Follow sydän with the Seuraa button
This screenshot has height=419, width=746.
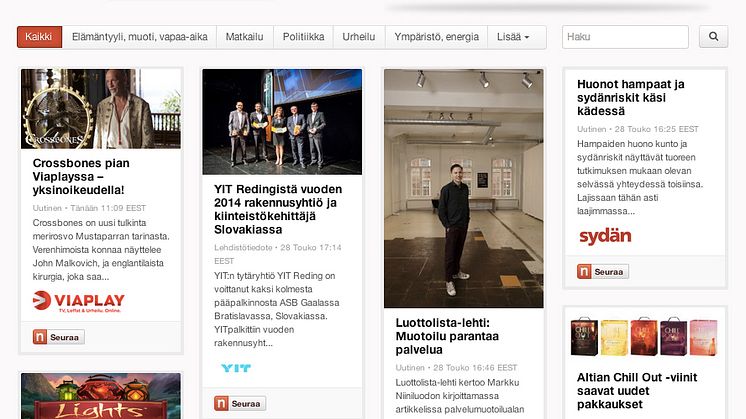click(x=603, y=272)
